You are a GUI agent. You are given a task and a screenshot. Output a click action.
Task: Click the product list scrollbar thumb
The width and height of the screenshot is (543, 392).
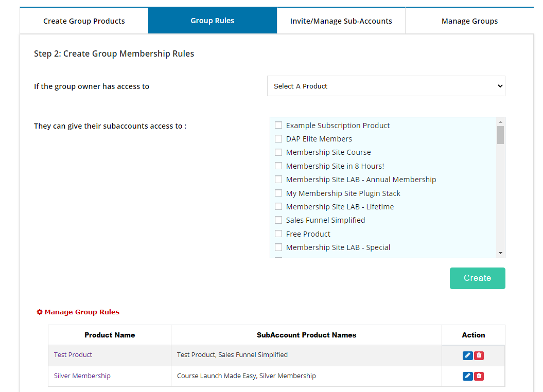point(500,135)
